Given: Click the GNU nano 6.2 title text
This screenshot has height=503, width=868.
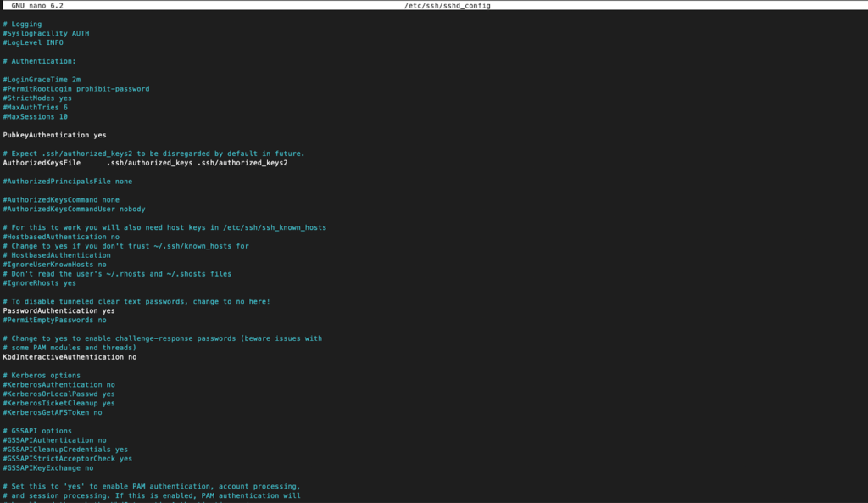Looking at the screenshot, I should tap(37, 5).
